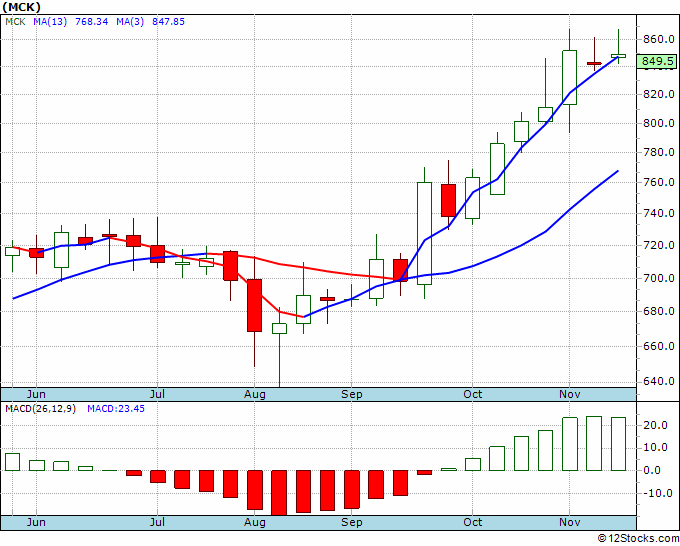
Task: Select the 800.0 price axis label
Action: 659,123
